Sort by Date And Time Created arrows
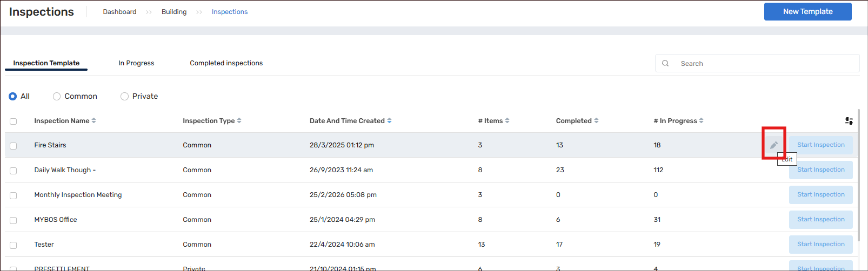The height and width of the screenshot is (271, 868). [x=390, y=121]
